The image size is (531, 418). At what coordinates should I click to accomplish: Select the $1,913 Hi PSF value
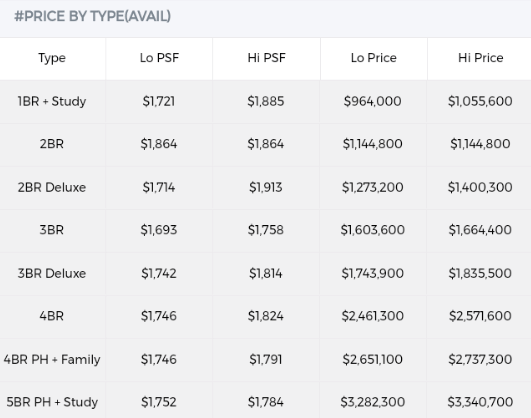(266, 187)
